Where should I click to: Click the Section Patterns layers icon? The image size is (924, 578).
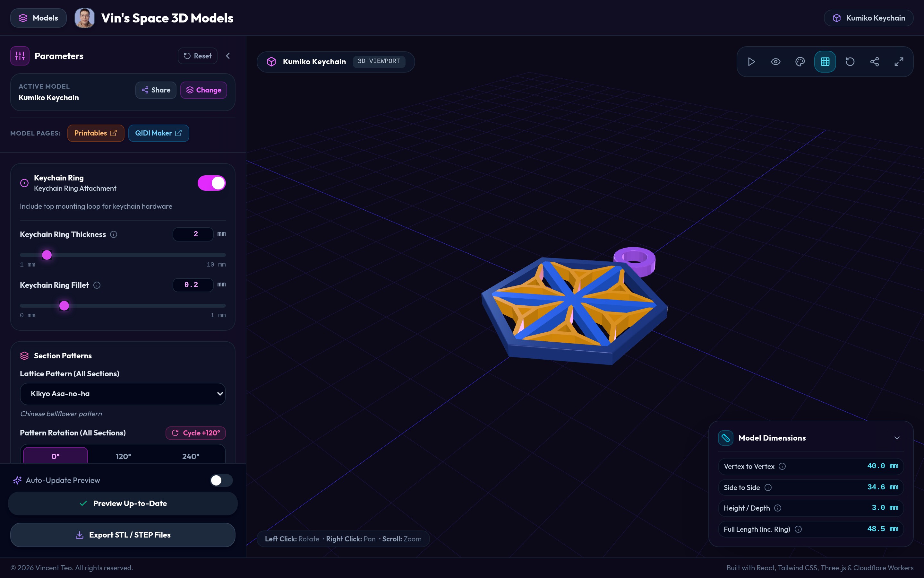tap(24, 356)
